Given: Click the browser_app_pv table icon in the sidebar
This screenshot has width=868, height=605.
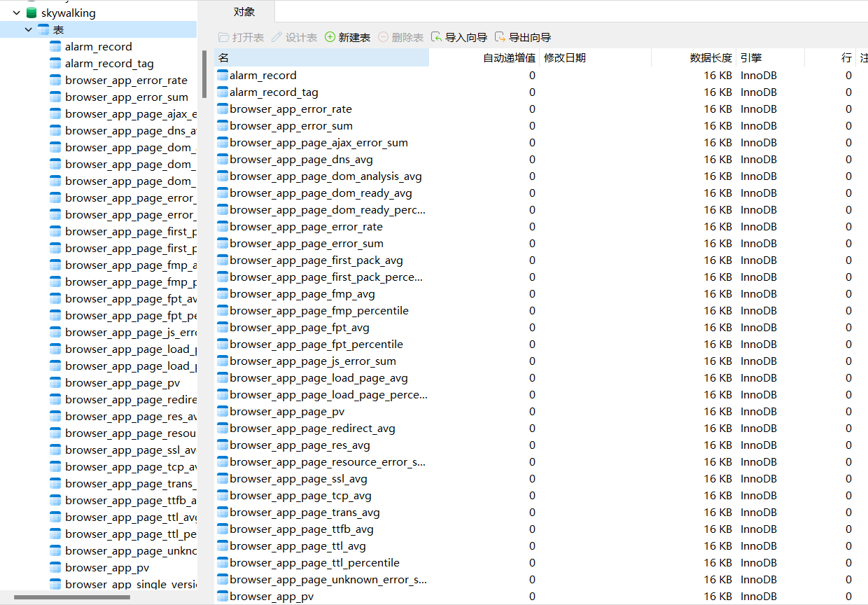Looking at the screenshot, I should coord(55,567).
